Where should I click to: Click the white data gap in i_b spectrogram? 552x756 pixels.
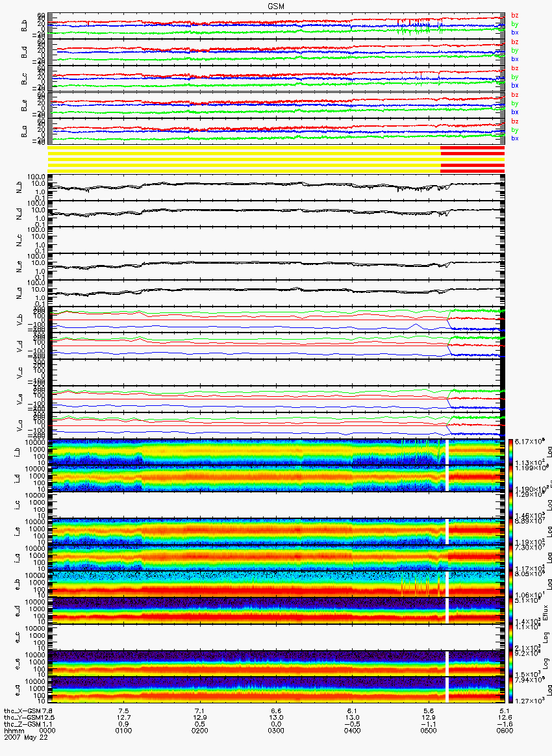447,452
